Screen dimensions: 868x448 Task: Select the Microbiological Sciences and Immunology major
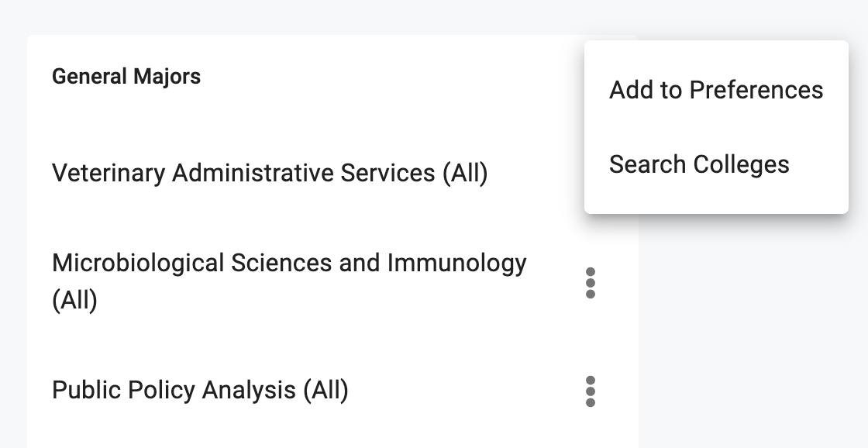tap(289, 281)
